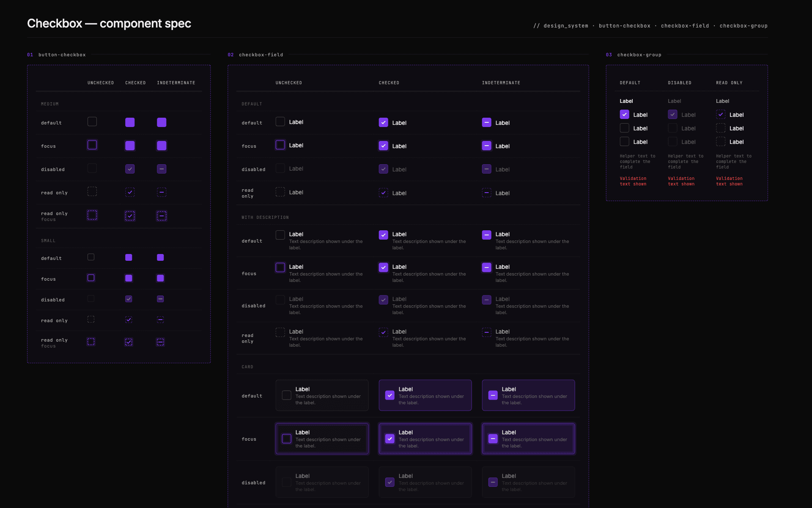Click medium read only focus checked checkbox
812x508 pixels.
(x=130, y=216)
